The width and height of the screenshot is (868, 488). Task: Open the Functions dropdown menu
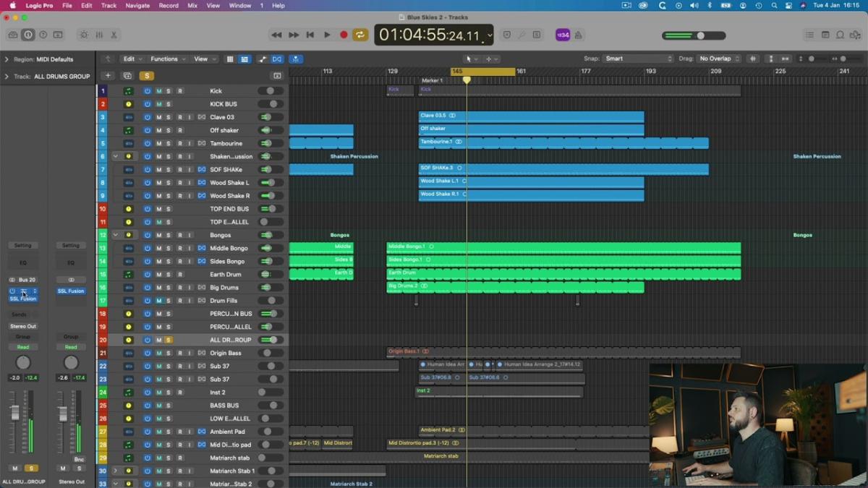coord(167,59)
